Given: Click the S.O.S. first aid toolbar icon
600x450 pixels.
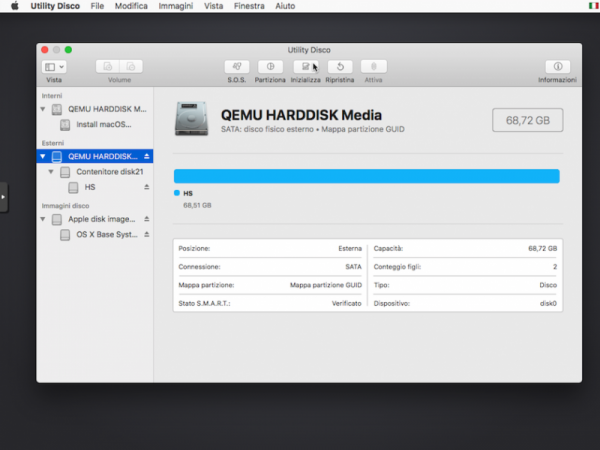Looking at the screenshot, I should click(x=237, y=66).
